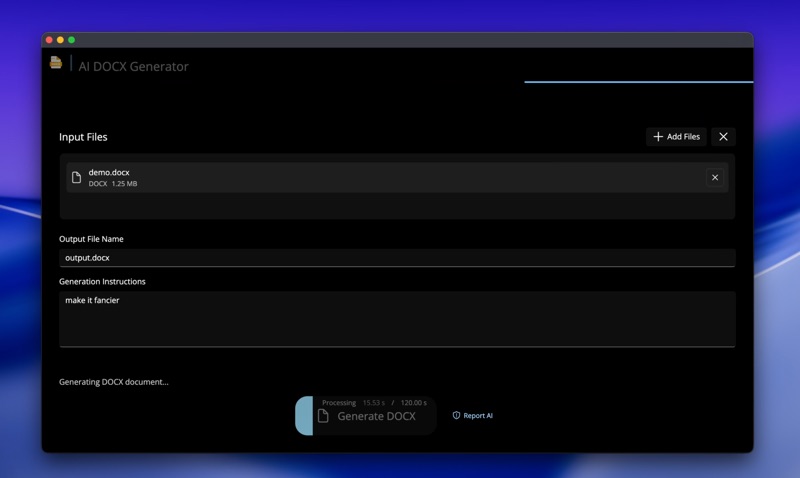Open the Report AI link
The width and height of the screenshot is (800, 478).
pos(472,416)
